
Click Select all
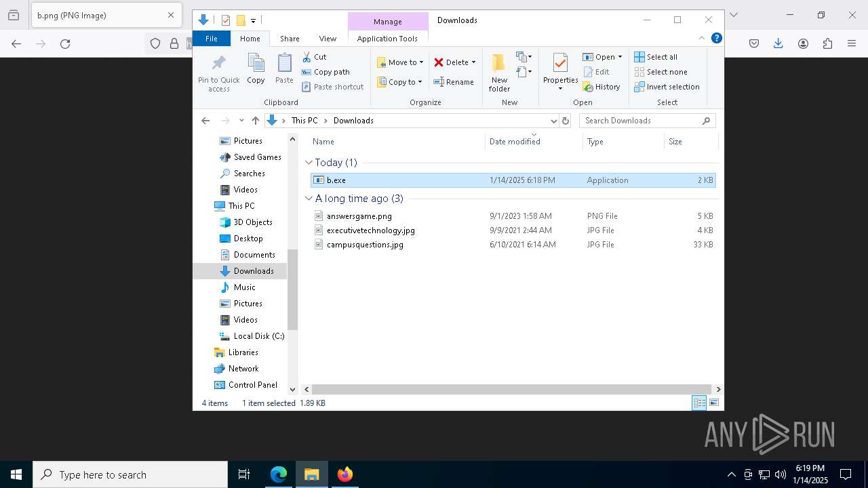[656, 57]
